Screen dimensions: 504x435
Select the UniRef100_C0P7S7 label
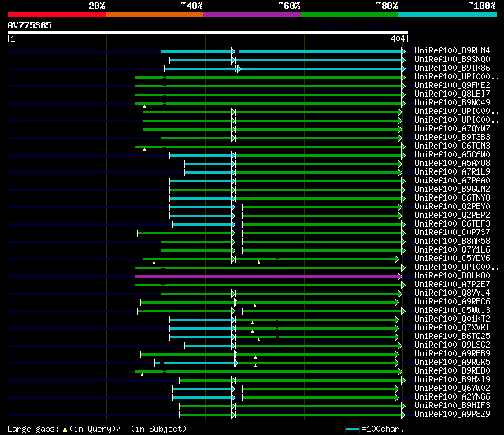pos(452,233)
